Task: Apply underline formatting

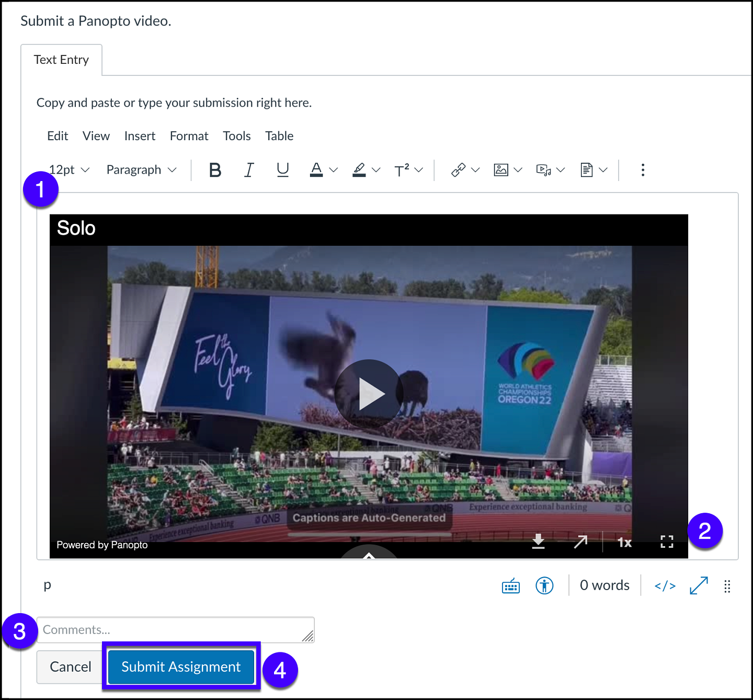Action: [x=283, y=170]
